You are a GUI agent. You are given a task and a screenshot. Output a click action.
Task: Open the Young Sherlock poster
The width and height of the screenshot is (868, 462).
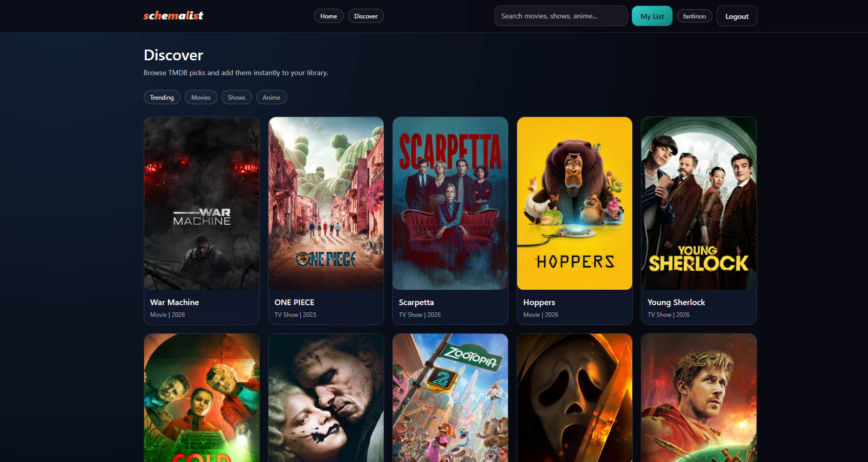[x=699, y=203]
